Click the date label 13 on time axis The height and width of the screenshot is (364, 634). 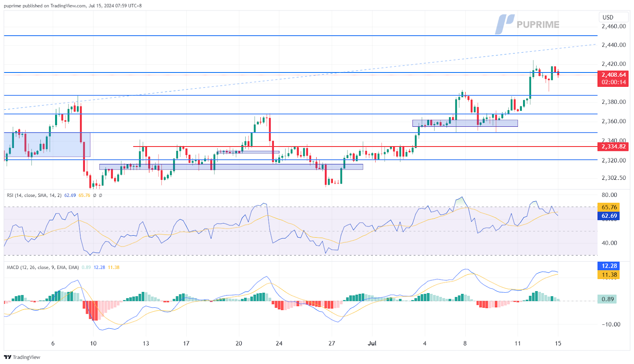tap(146, 343)
